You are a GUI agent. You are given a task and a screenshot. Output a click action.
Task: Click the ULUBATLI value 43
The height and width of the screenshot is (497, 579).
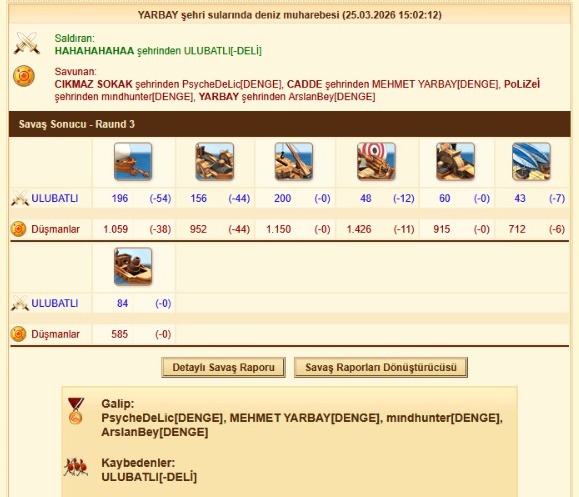tap(520, 198)
